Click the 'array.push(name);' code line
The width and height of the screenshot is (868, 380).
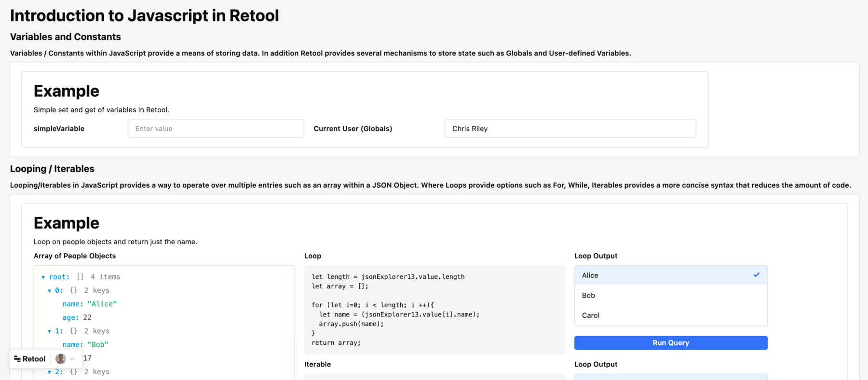pyautogui.click(x=351, y=324)
